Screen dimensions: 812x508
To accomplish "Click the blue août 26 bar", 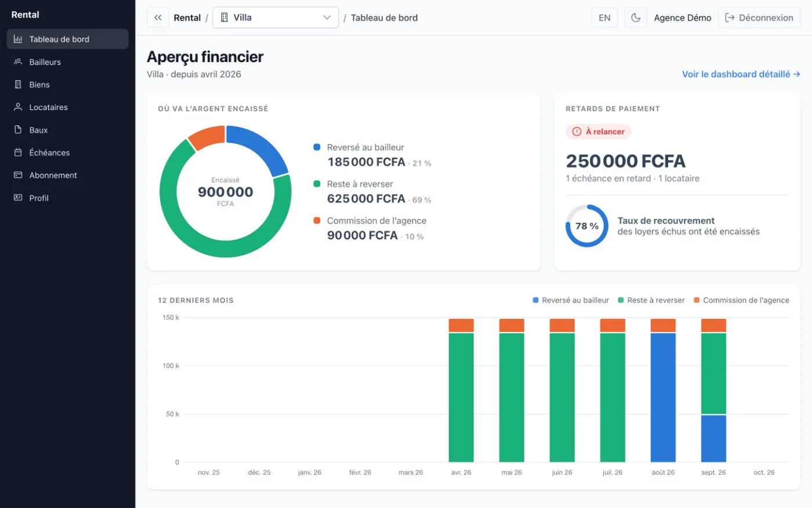I will (663, 398).
